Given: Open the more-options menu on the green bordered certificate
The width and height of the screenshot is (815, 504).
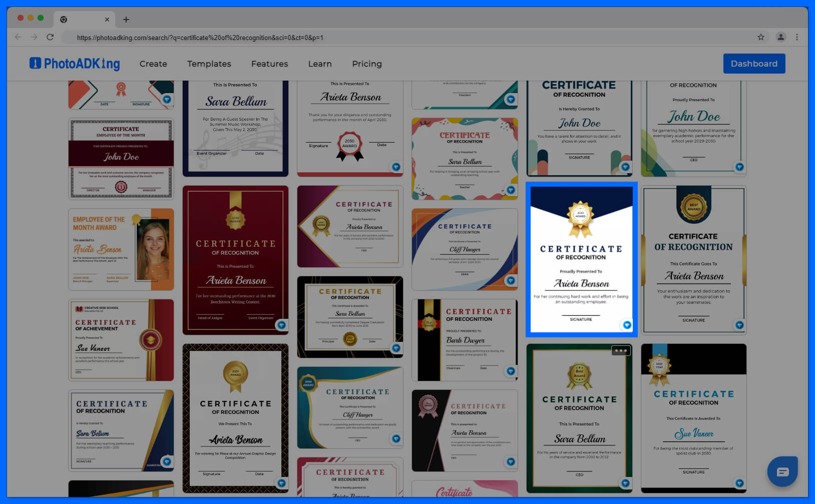Looking at the screenshot, I should click(x=621, y=350).
